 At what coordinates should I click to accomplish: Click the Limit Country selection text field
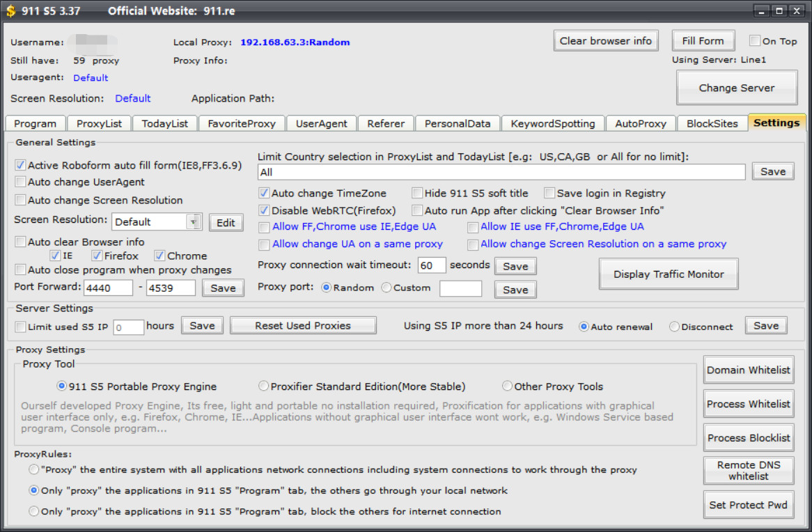click(x=501, y=172)
